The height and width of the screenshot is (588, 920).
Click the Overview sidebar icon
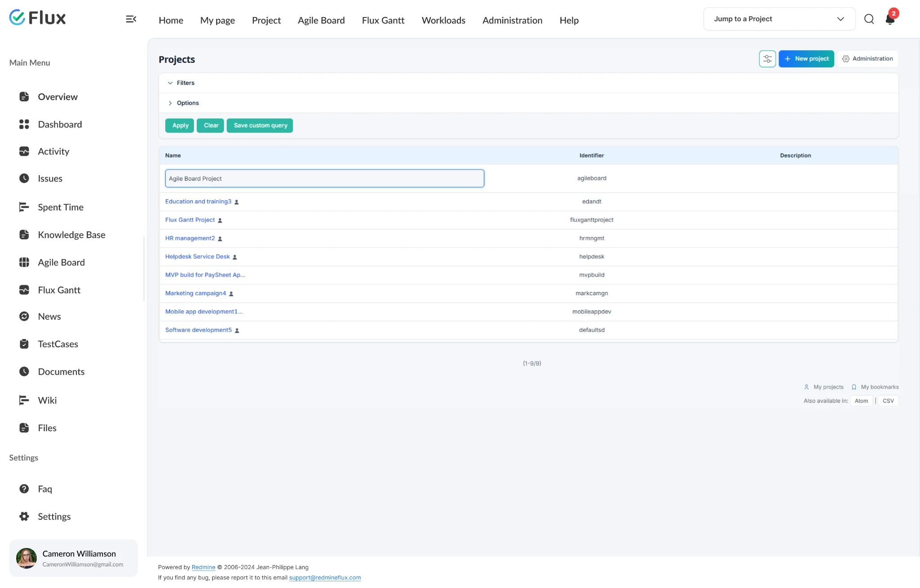24,97
